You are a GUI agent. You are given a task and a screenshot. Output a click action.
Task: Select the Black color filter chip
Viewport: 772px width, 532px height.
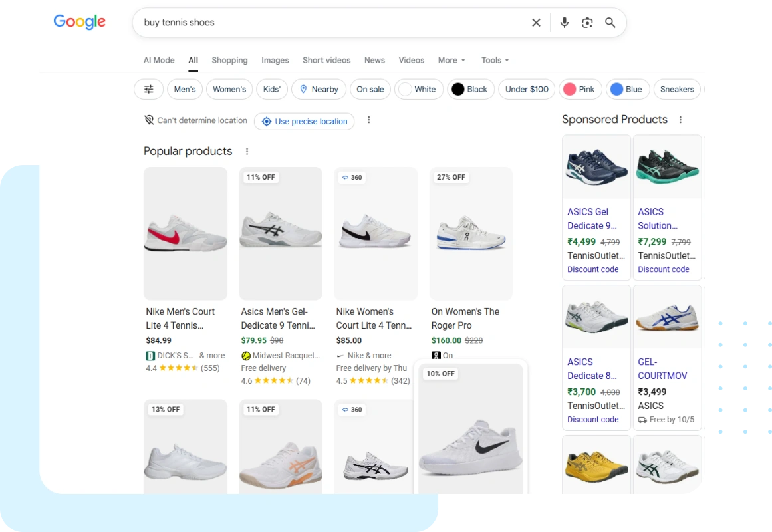click(471, 89)
